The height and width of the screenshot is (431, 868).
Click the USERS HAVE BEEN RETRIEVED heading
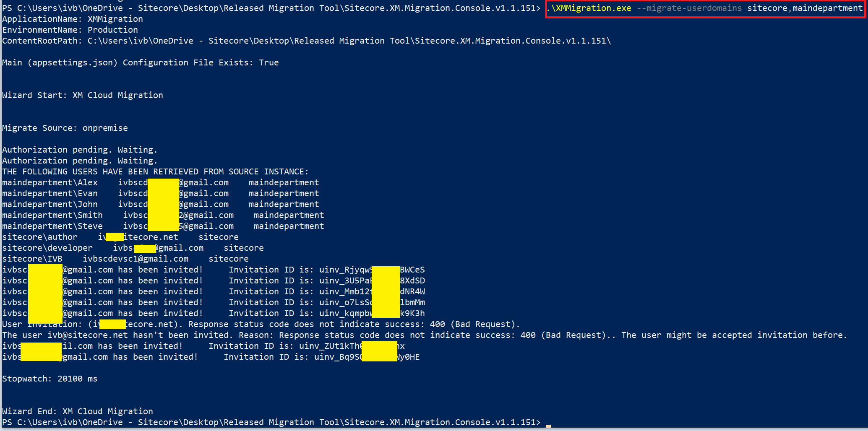point(155,172)
